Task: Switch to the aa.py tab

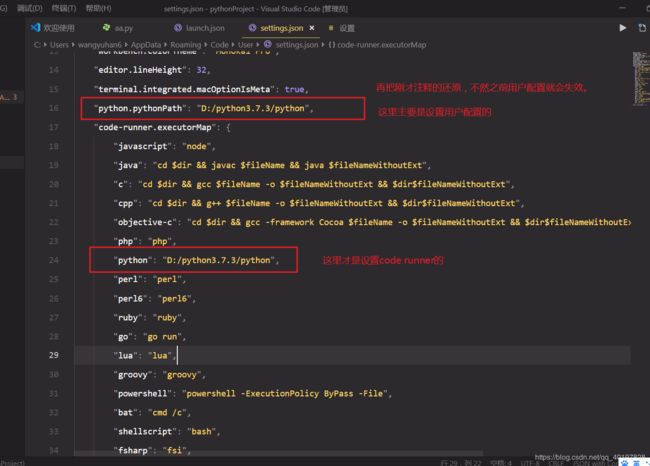Action: [x=124, y=28]
